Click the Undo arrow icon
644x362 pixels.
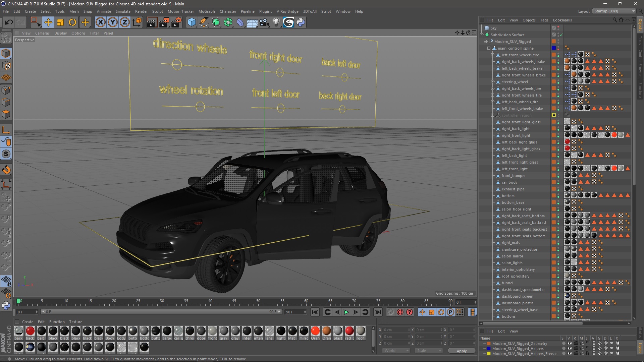[9, 22]
